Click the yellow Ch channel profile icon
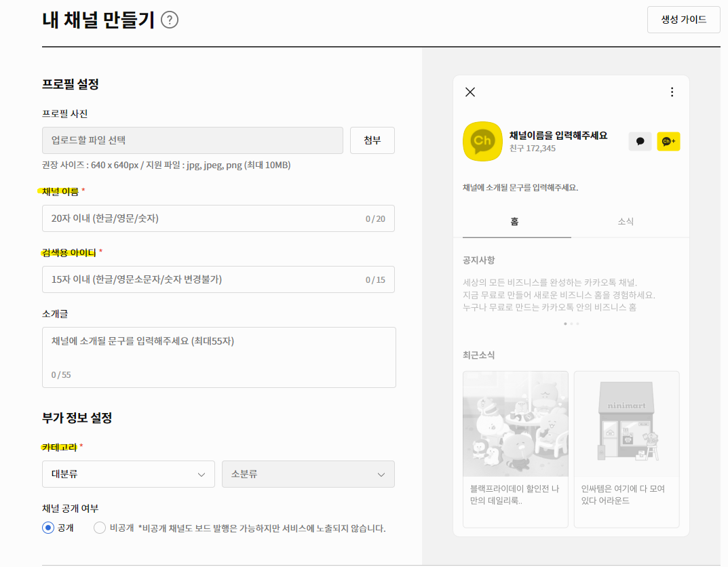The image size is (728, 567). (x=482, y=142)
